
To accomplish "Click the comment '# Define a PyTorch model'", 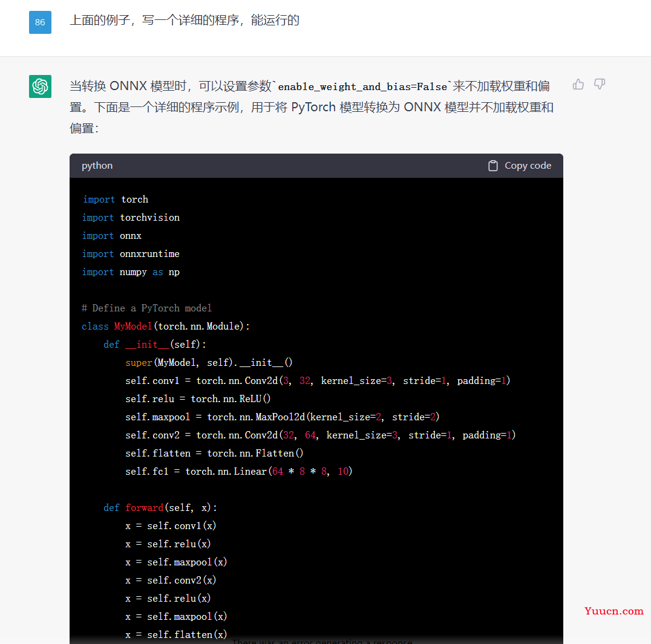I will tap(147, 308).
